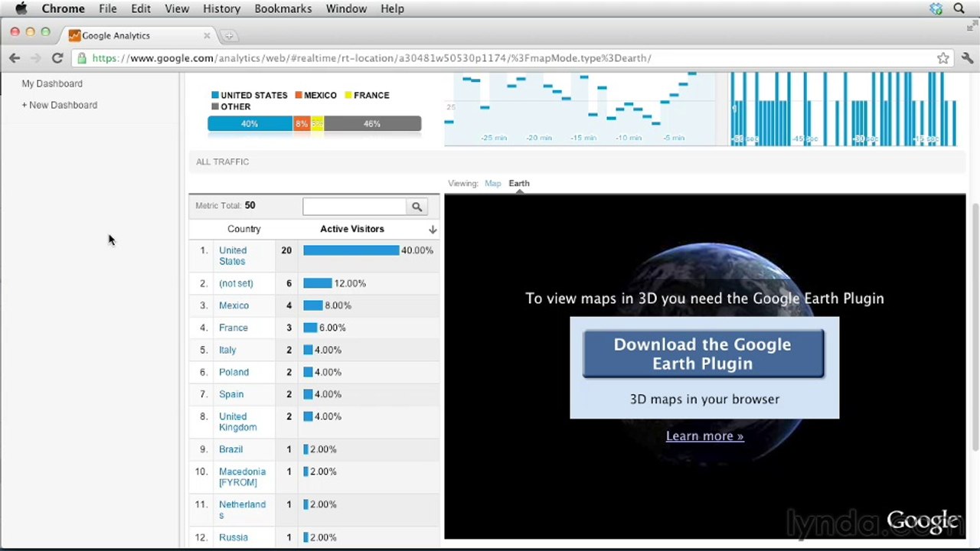Open the Chrome application menu
This screenshot has height=551, width=980.
click(x=63, y=8)
